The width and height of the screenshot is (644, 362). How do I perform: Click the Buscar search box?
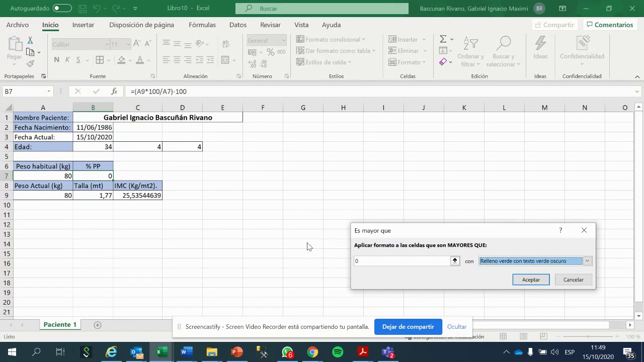(322, 9)
